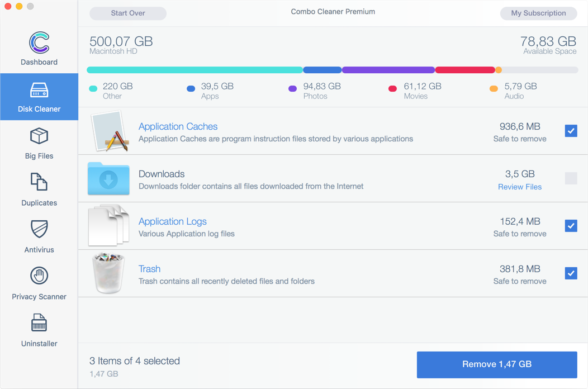The width and height of the screenshot is (588, 389).
Task: Click the Trash can icon
Action: point(109,273)
